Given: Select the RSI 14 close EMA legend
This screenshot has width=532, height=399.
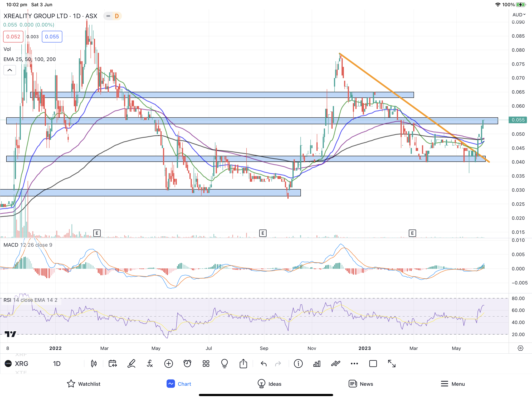Looking at the screenshot, I should pyautogui.click(x=31, y=300).
